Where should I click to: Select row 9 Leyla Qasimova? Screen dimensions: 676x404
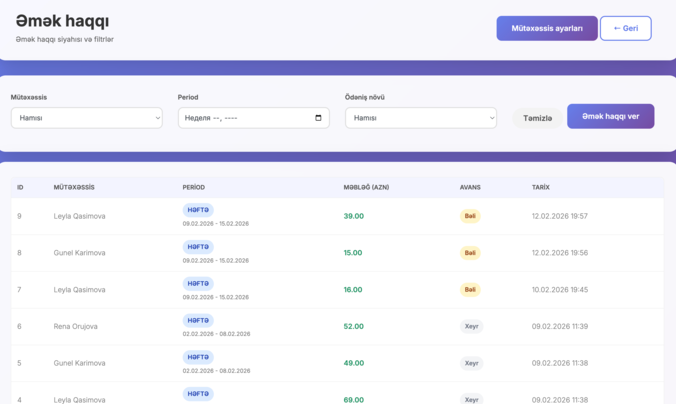(79, 216)
